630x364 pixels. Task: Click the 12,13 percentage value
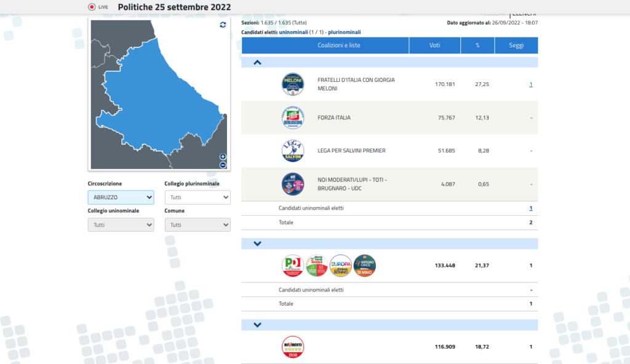click(482, 117)
